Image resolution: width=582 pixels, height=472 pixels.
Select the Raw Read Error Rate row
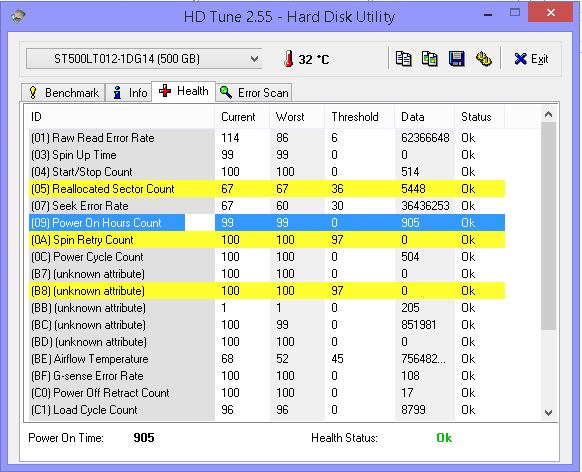pyautogui.click(x=267, y=138)
